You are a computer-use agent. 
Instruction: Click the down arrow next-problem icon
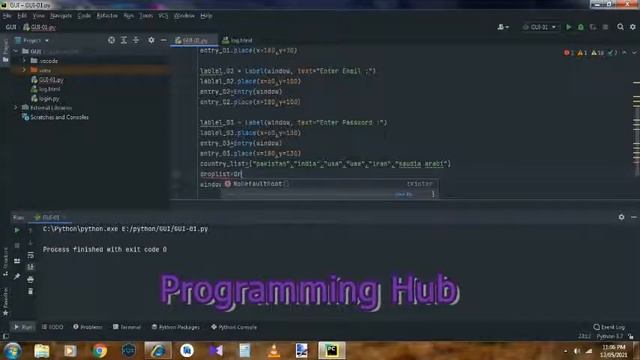634,53
